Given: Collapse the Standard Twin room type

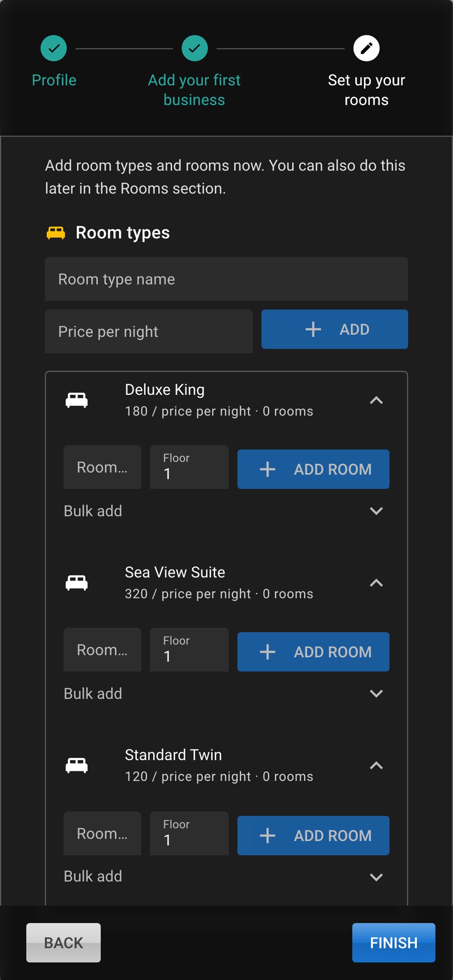Looking at the screenshot, I should pos(376,765).
